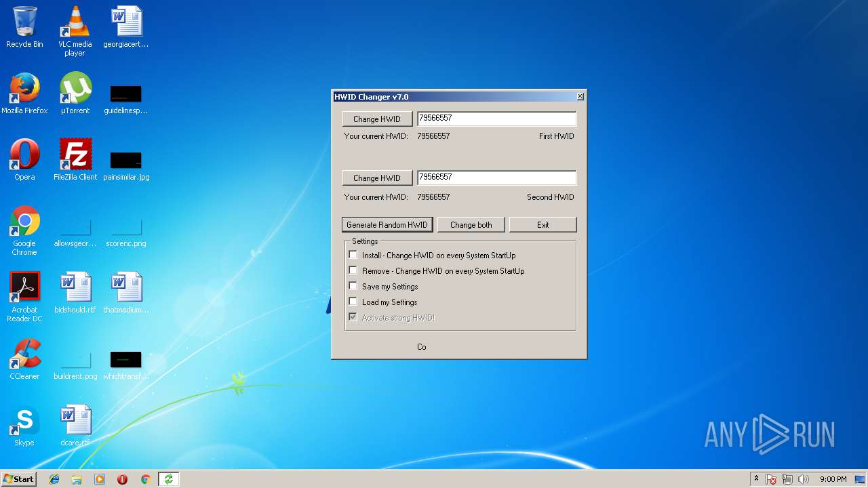Screen dimensions: 868x488
Task: Focus the Second HWID input field
Action: tap(496, 178)
